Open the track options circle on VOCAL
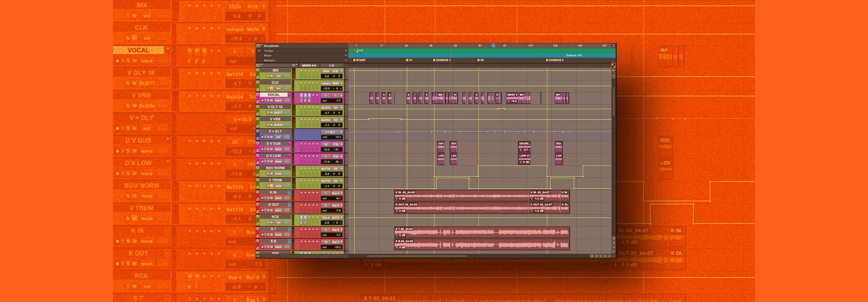Viewport: 868px width, 302px height. (258, 94)
